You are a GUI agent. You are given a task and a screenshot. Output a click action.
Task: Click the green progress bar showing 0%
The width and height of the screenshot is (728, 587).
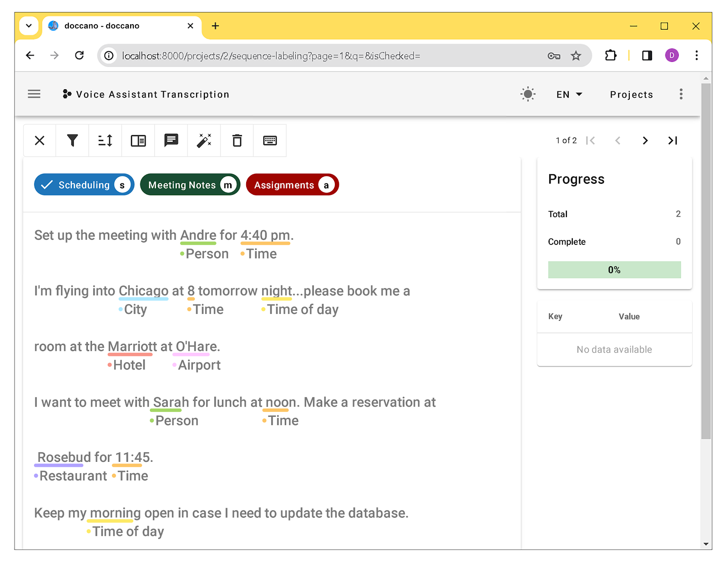pyautogui.click(x=614, y=269)
